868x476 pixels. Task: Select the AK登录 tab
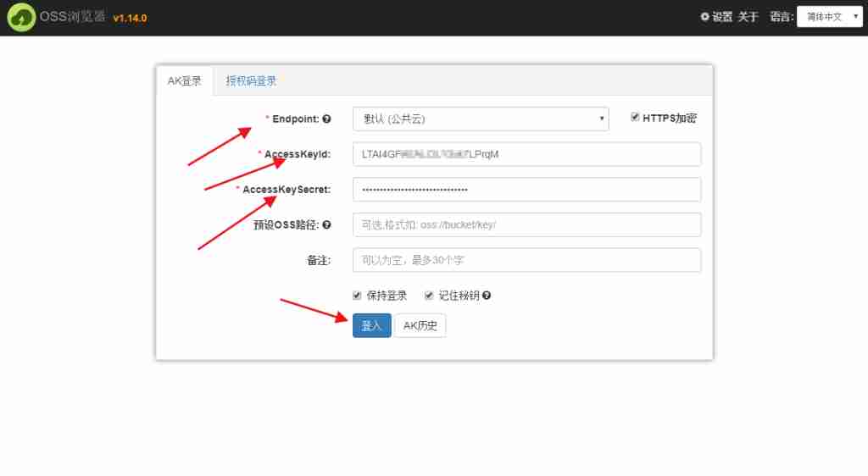184,81
